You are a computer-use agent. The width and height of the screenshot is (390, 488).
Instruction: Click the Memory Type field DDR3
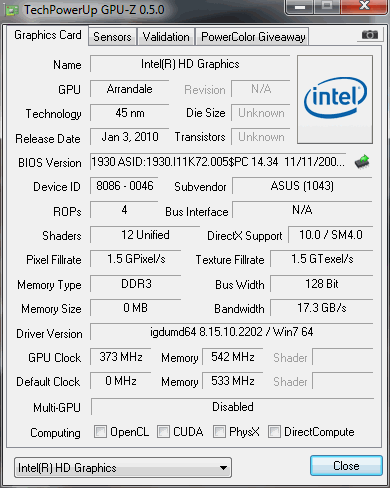pyautogui.click(x=136, y=284)
